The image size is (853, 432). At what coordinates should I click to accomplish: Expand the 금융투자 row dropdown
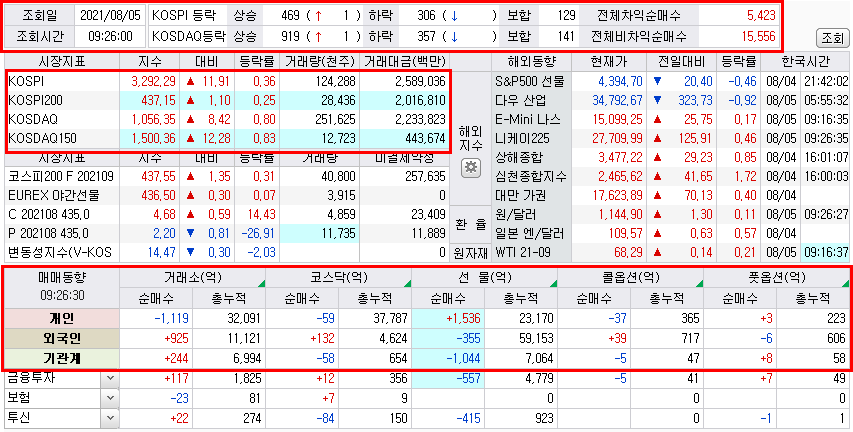(x=110, y=378)
